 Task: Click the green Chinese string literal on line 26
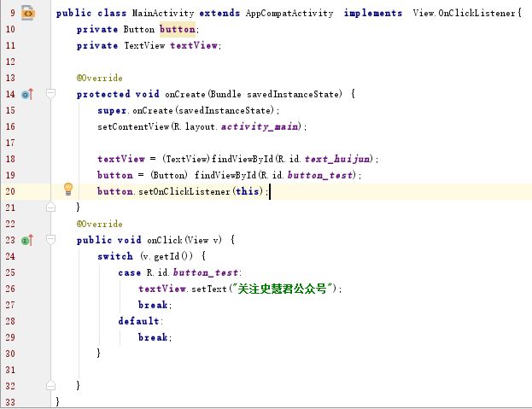tap(282, 289)
